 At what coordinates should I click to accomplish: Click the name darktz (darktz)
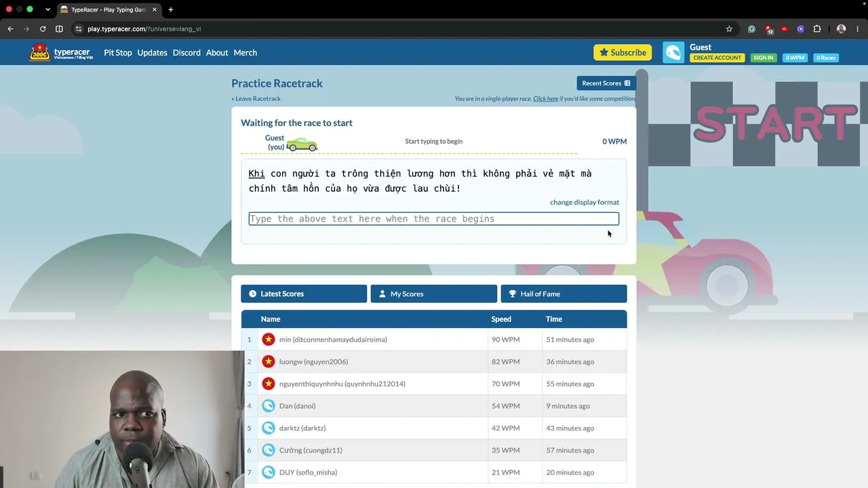tap(302, 428)
